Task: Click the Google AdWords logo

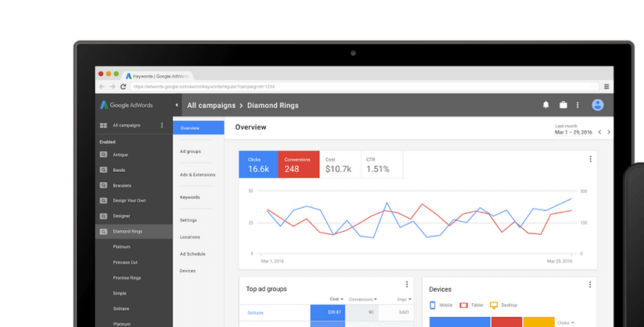Action: pyautogui.click(x=126, y=105)
